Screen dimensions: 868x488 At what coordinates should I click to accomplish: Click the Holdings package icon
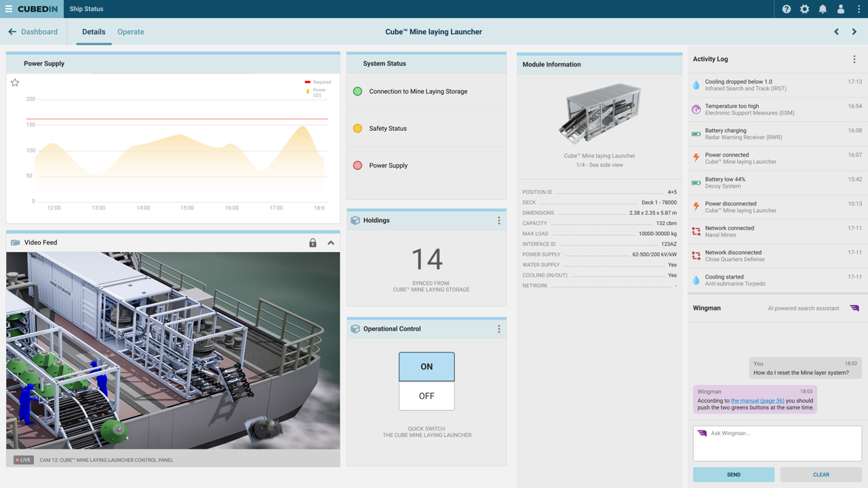point(355,220)
